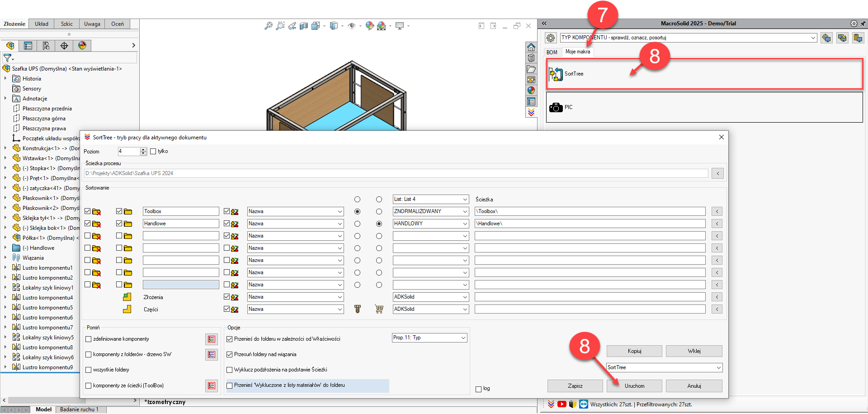Uncheck folder checkbox in Handlowe row
The width and height of the screenshot is (868, 414).
pyautogui.click(x=119, y=224)
